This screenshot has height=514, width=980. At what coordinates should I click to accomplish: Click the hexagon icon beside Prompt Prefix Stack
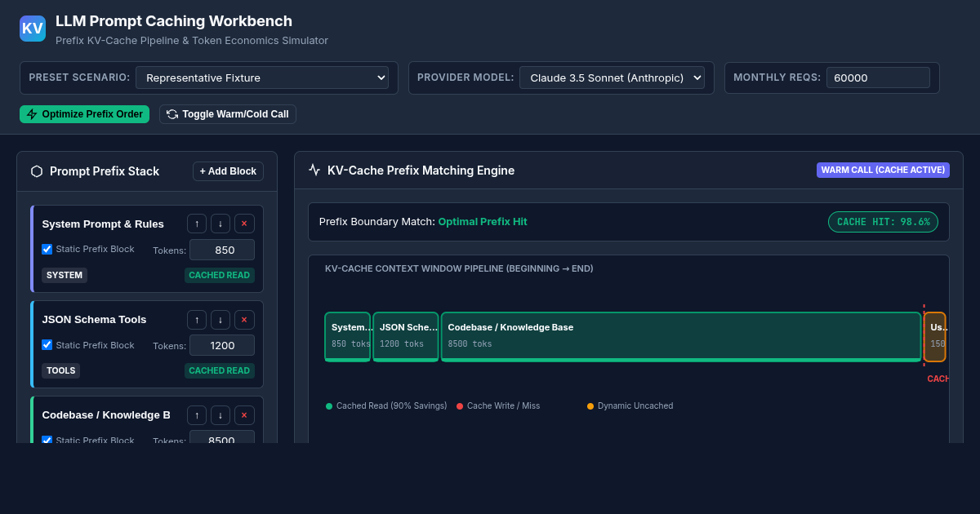point(37,171)
